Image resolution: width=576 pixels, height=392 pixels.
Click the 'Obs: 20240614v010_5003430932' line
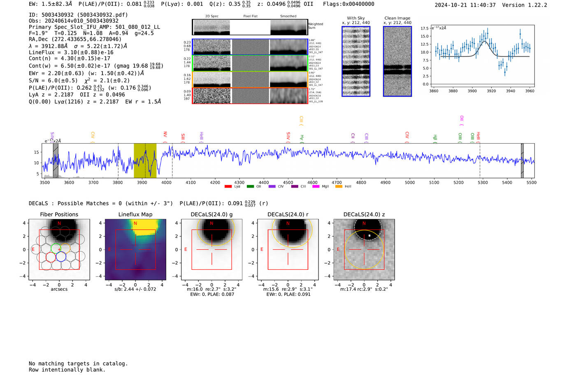coord(74,21)
